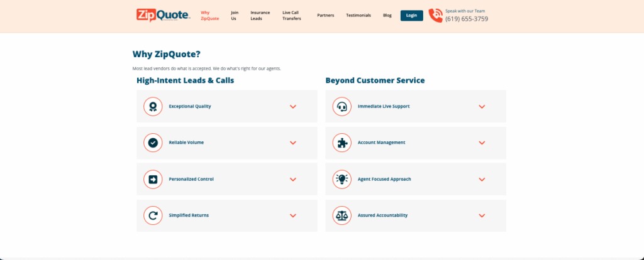644x260 pixels.
Task: Click the Simplified Returns circular arrow icon
Action: pos(152,215)
